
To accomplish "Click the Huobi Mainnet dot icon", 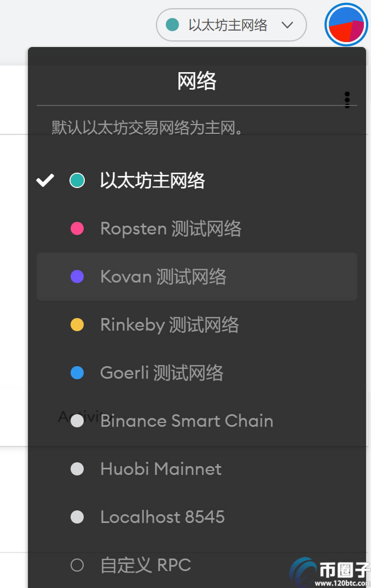I will pos(77,469).
